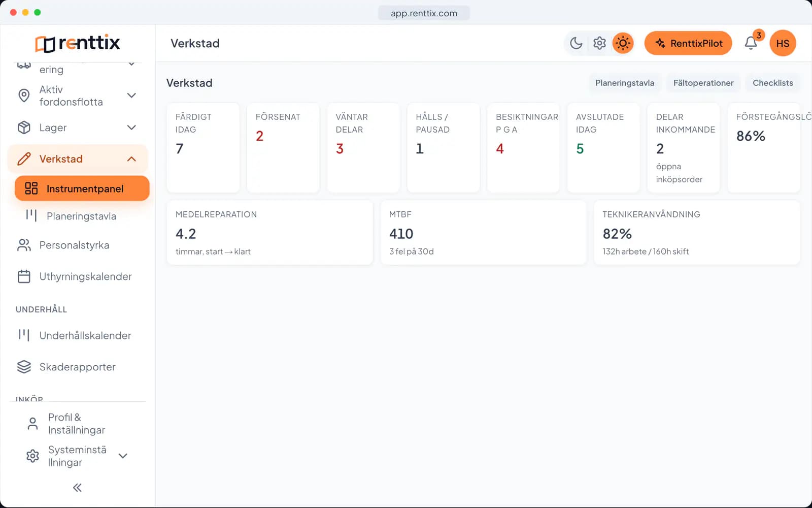Click '3 fel på 30d' text
Screen dimensions: 812x508
click(411, 251)
